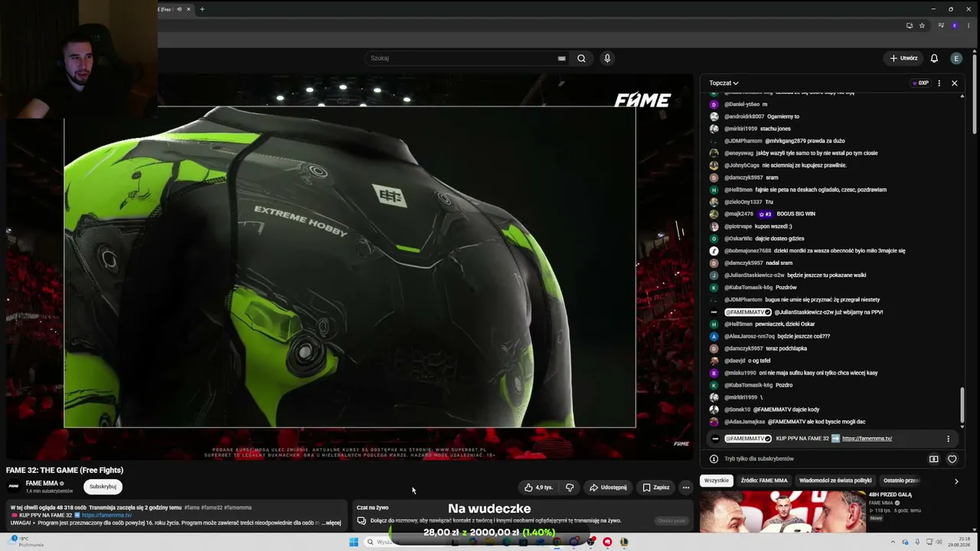Viewport: 980px width, 551px height.
Task: Click the Udostępnij share button
Action: 608,487
